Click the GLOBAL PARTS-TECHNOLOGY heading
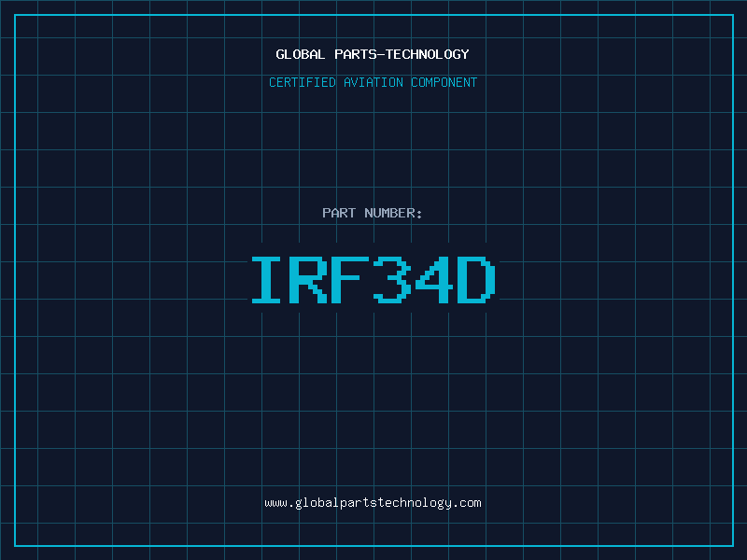The width and height of the screenshot is (747, 560). click(373, 54)
